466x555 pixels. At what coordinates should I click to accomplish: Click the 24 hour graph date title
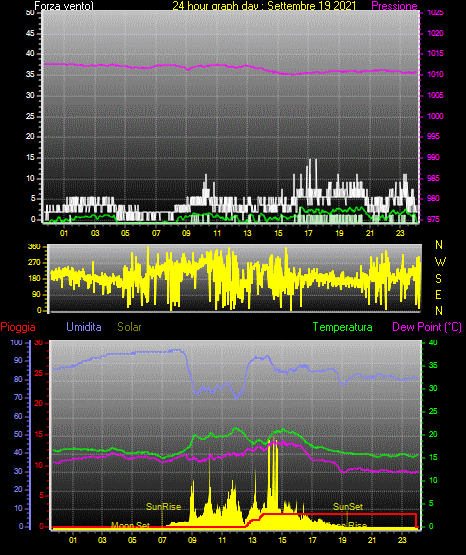(x=264, y=6)
